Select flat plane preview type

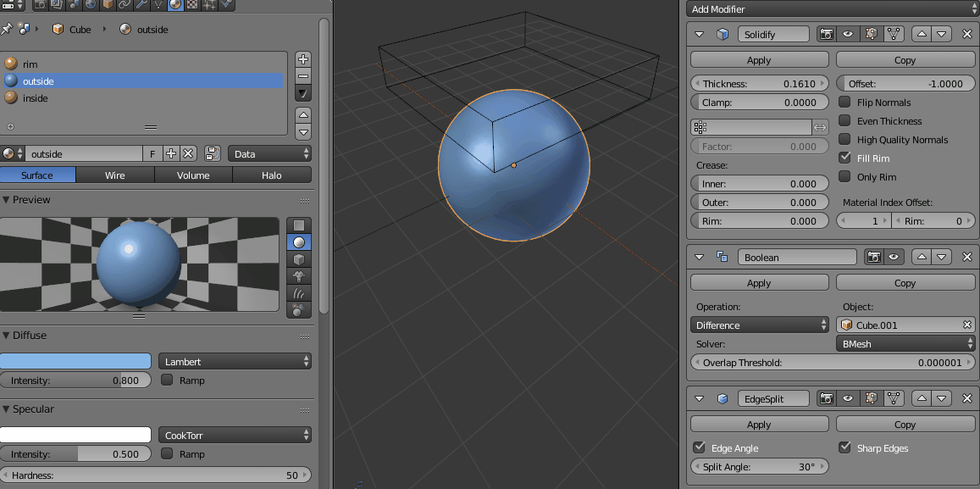[x=299, y=225]
